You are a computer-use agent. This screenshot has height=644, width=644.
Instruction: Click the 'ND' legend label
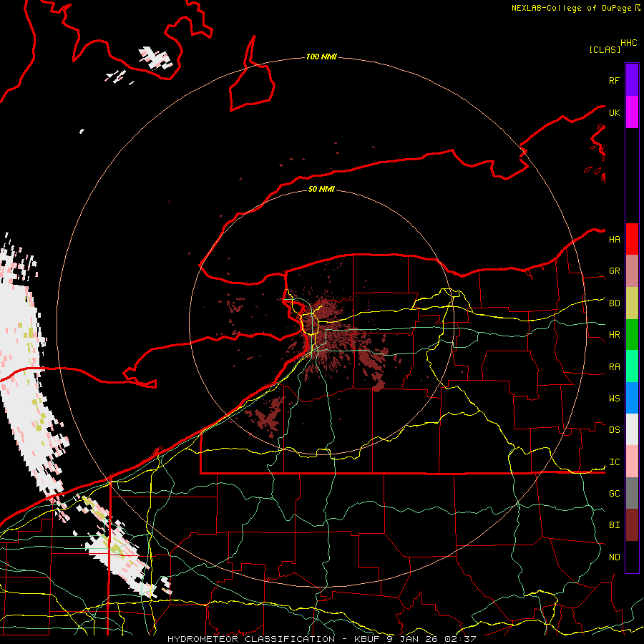tap(614, 557)
